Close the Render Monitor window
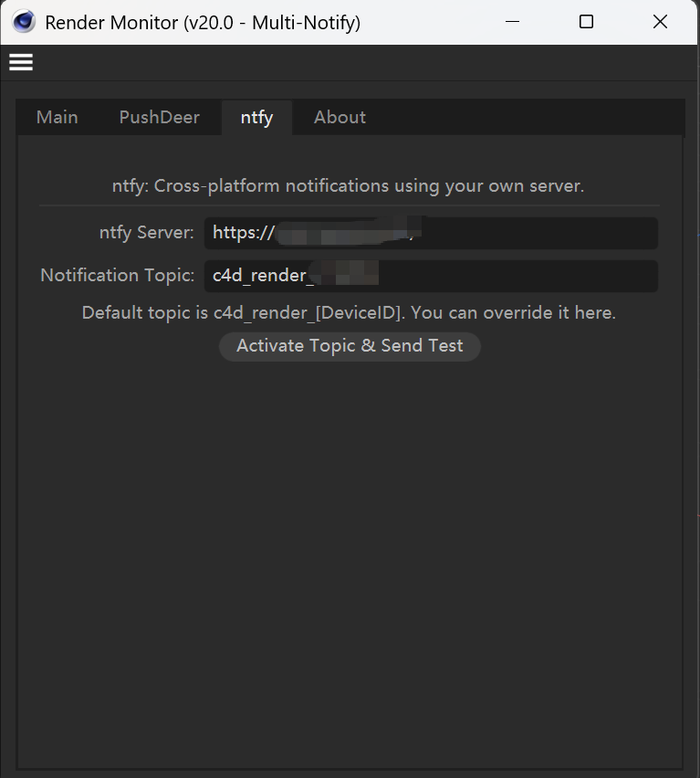The height and width of the screenshot is (778, 700). point(661,22)
